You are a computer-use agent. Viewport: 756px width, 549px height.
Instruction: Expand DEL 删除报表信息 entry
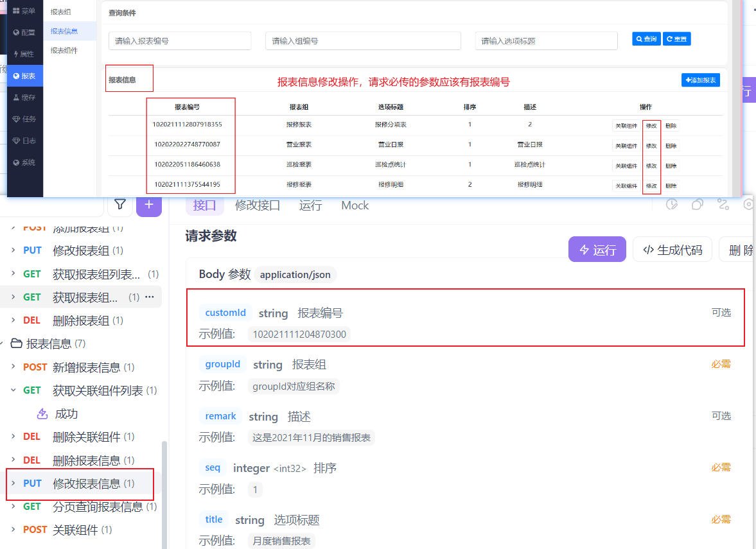click(x=13, y=460)
